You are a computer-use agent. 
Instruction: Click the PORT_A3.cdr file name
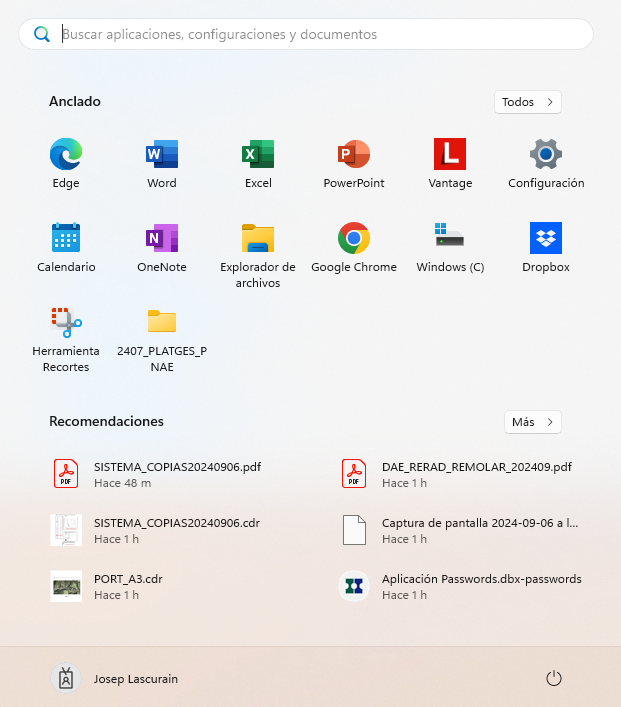point(128,579)
